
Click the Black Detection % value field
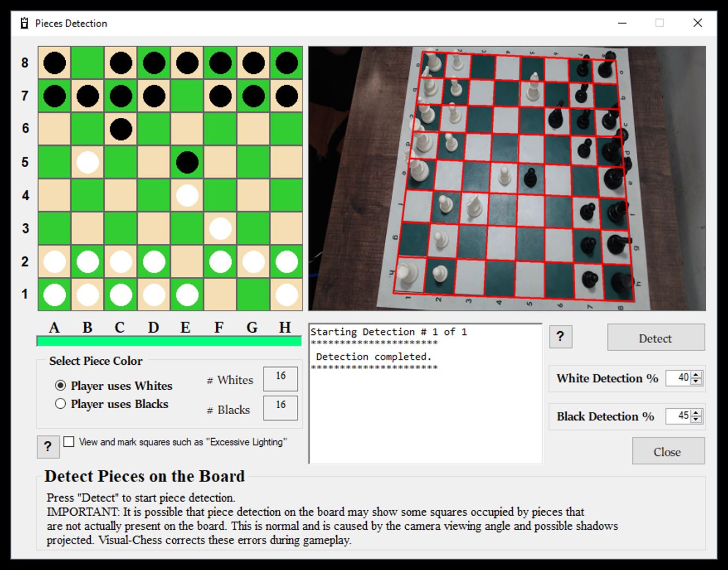click(678, 416)
